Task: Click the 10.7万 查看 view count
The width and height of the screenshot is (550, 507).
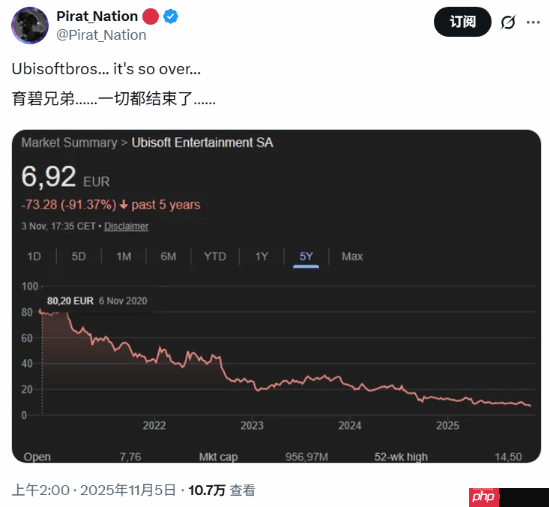Action: (x=222, y=490)
